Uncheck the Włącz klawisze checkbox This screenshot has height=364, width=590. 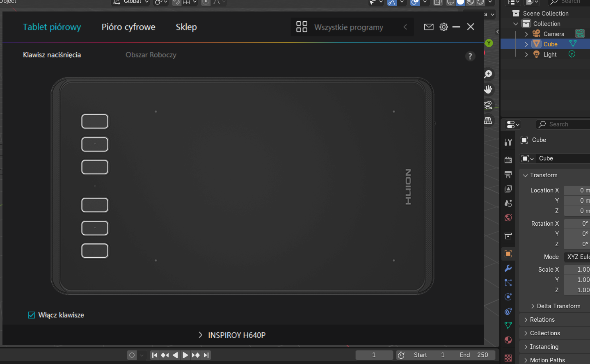(x=31, y=315)
